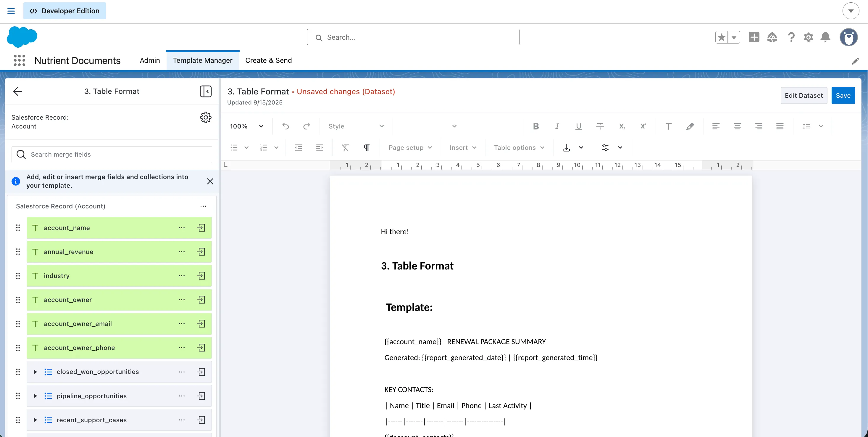Justify text alignment
This screenshot has width=868, height=437.
tap(780, 126)
